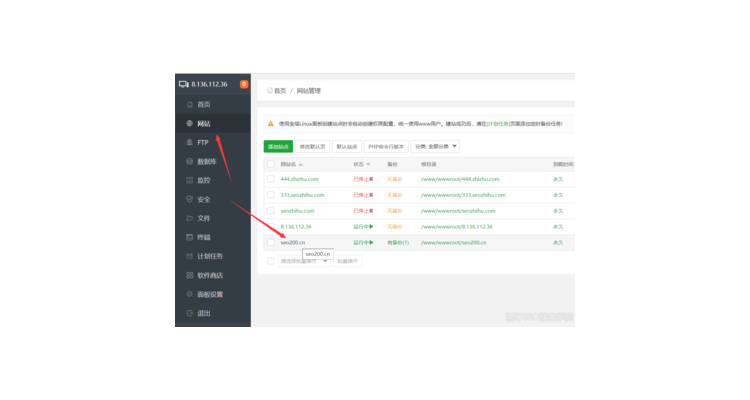Open the orange notification badge showing 0

(244, 84)
